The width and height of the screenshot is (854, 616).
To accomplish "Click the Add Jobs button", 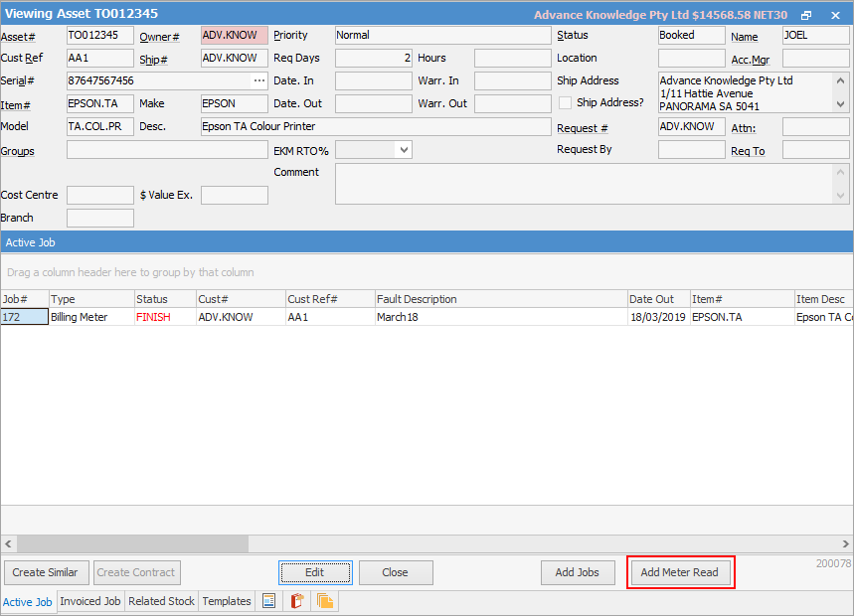I will 577,572.
